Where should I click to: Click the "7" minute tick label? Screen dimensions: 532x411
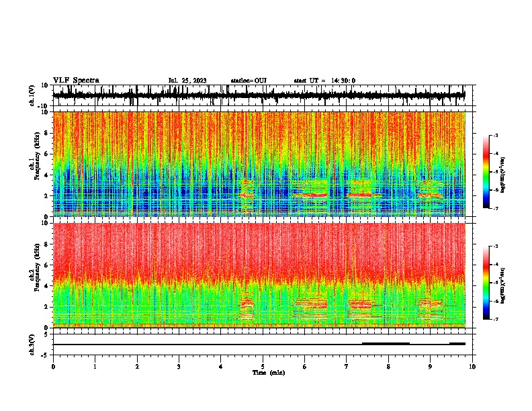(x=347, y=367)
